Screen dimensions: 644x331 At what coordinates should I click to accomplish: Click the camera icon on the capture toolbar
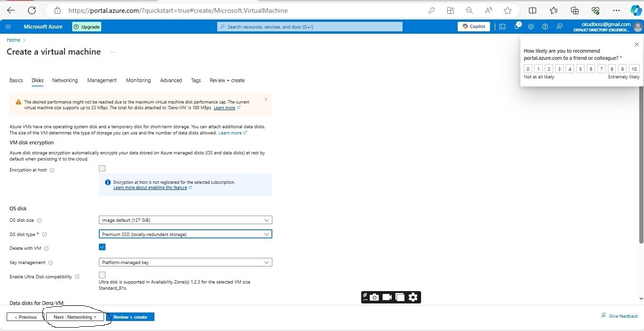tap(375, 297)
